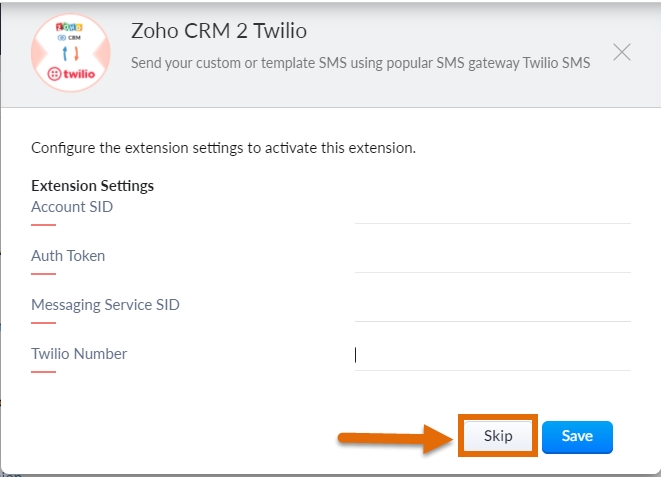Click the sync arrows in extension logo
The height and width of the screenshot is (477, 661).
click(x=70, y=54)
